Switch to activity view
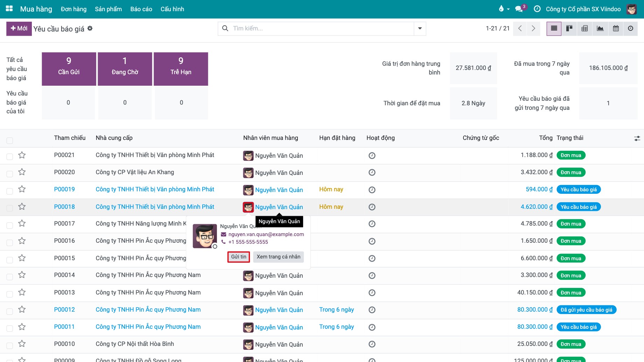This screenshot has height=362, width=644. 630,28
